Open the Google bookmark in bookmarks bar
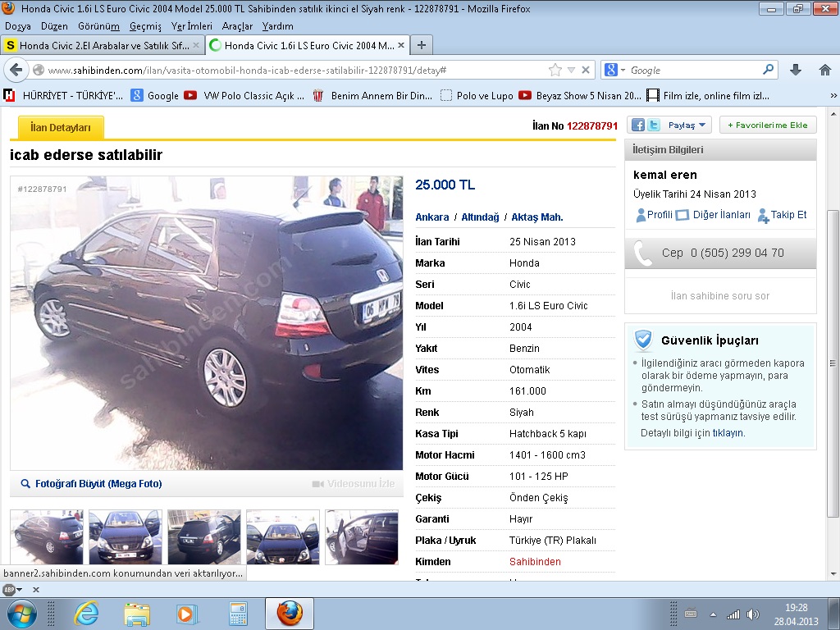Image resolution: width=840 pixels, height=630 pixels. click(x=155, y=96)
